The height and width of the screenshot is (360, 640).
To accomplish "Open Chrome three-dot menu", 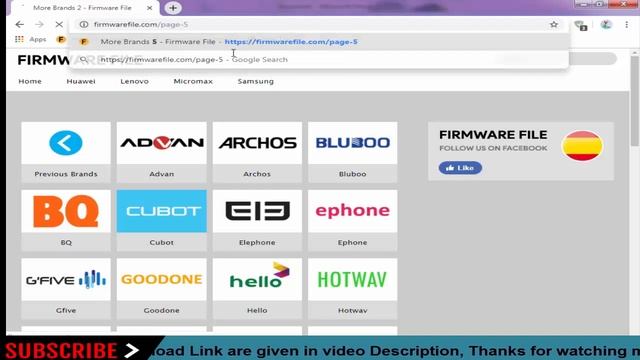I will pos(627,25).
